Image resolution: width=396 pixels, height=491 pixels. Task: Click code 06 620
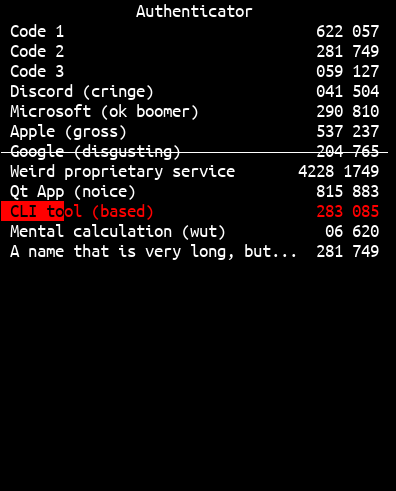click(352, 231)
